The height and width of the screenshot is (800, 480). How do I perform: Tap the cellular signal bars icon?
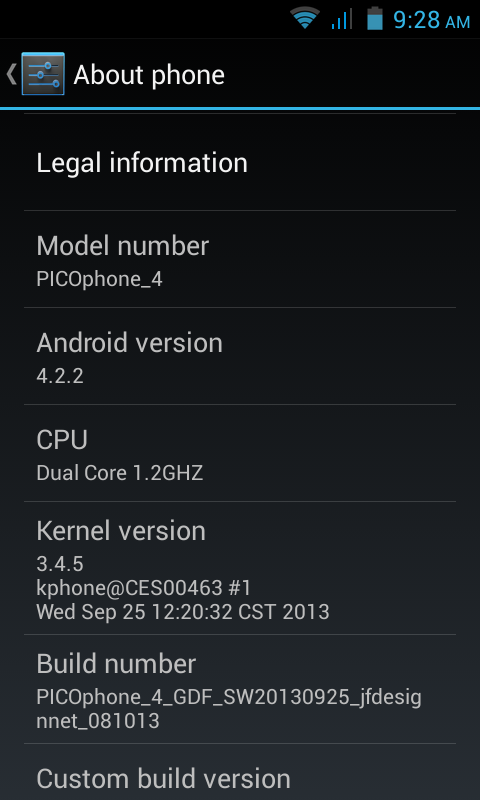point(341,19)
